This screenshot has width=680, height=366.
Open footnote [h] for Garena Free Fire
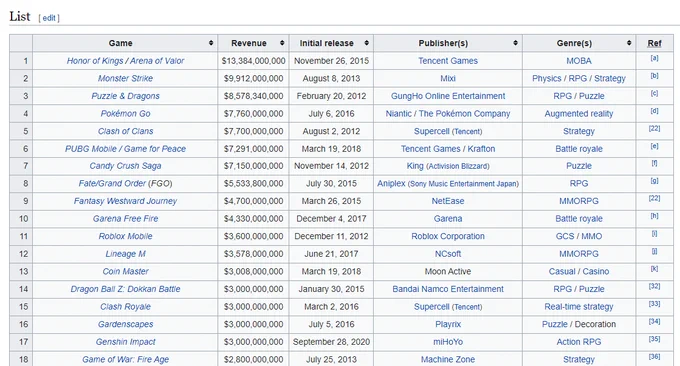click(x=654, y=216)
